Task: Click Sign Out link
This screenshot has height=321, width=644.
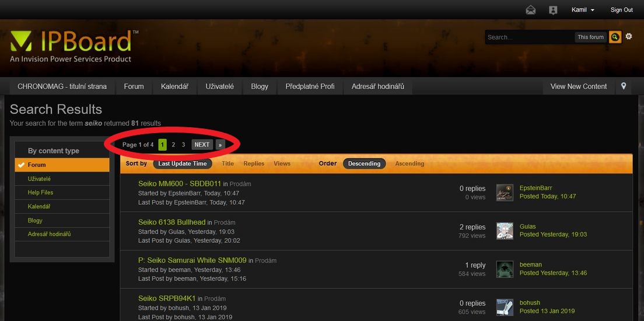Action: pos(621,10)
